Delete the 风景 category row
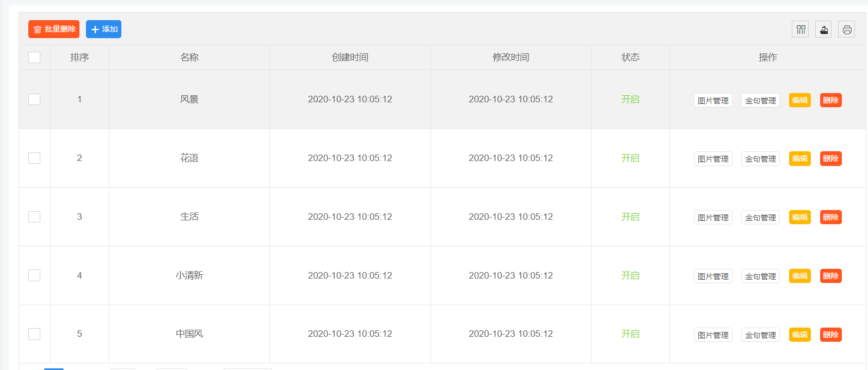Viewport: 868px width, 370px height. point(830,100)
